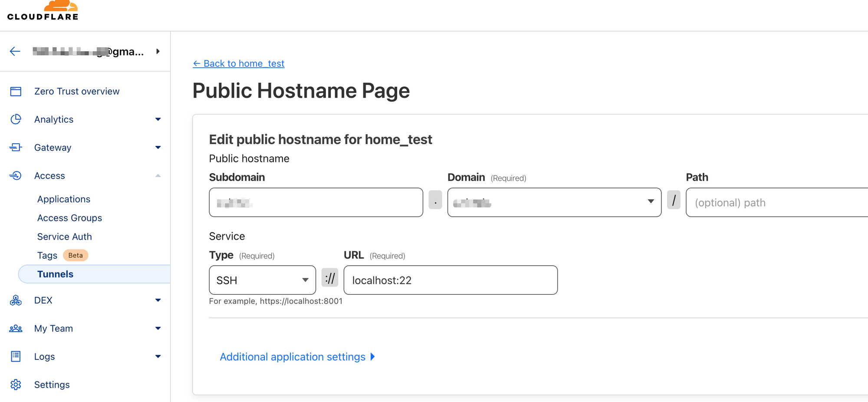Go back using the sidebar left arrow
Screen dimensions: 868x402
click(x=15, y=51)
